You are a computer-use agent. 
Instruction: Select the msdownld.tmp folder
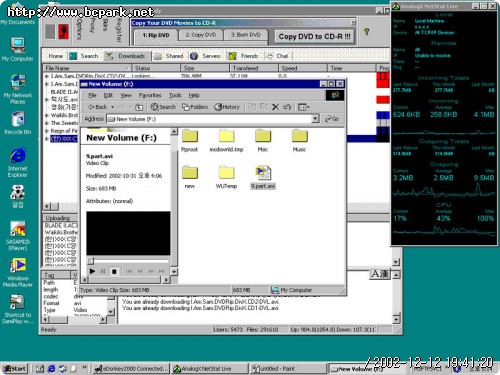[226, 141]
